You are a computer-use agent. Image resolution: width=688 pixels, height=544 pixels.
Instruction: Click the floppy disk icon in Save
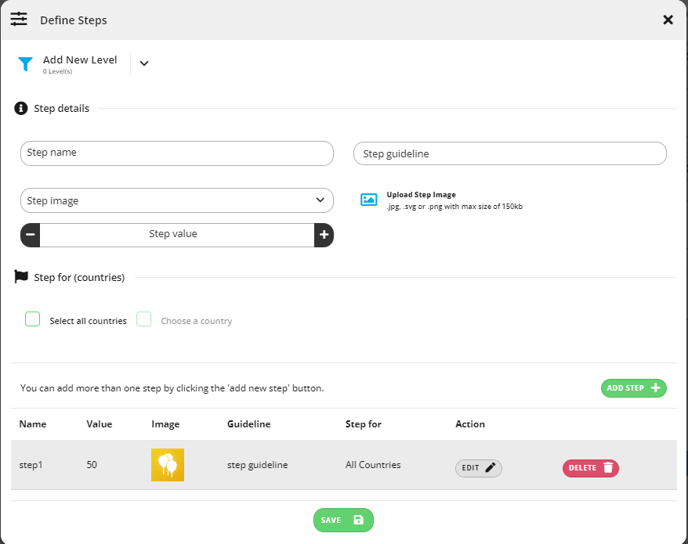(358, 520)
